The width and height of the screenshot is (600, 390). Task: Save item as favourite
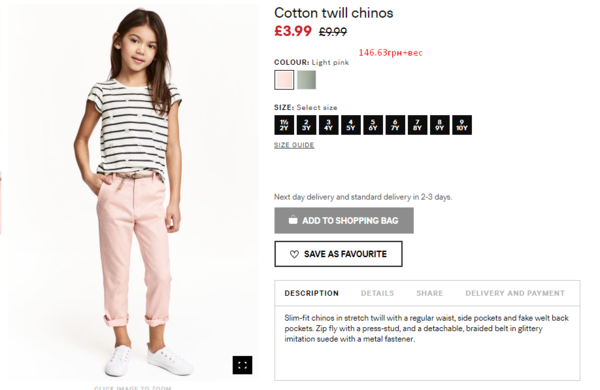click(338, 254)
